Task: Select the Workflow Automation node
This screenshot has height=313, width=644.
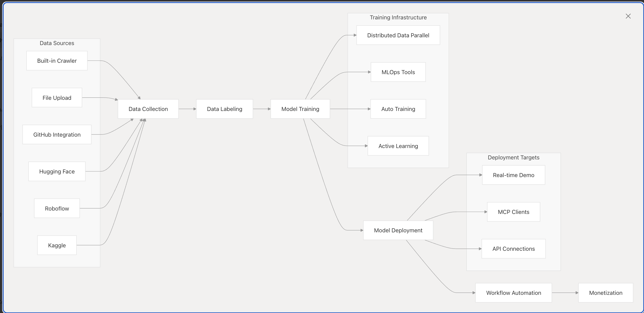Action: tap(514, 293)
